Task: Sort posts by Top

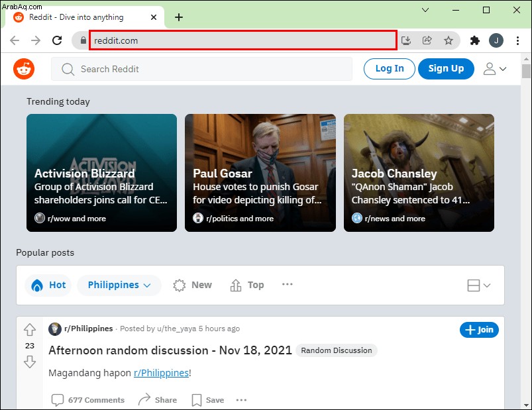Action: click(247, 285)
